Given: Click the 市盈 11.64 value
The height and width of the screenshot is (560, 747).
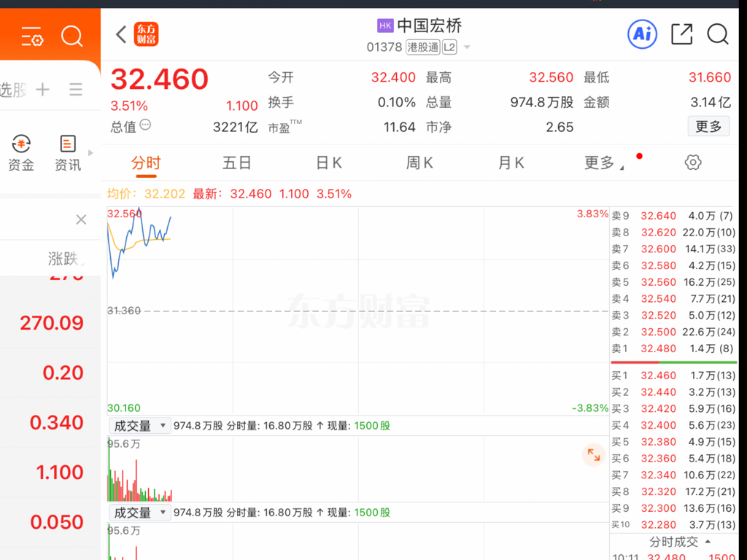Looking at the screenshot, I should click(x=399, y=127).
